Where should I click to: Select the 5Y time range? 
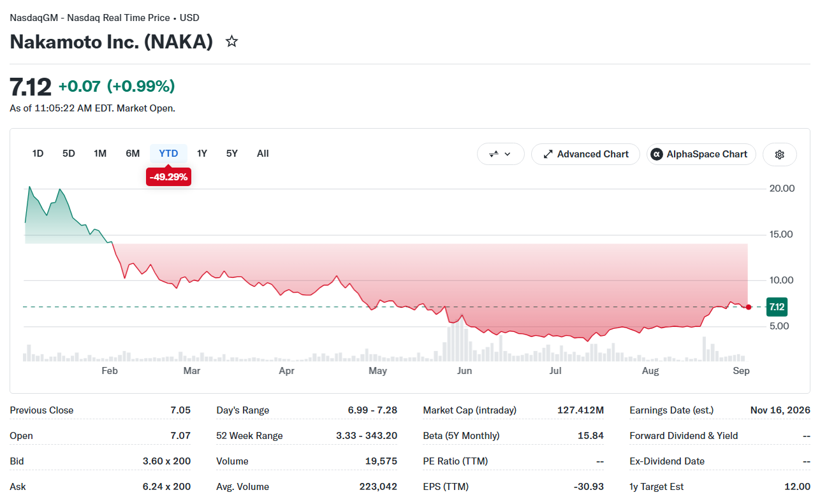click(x=232, y=154)
